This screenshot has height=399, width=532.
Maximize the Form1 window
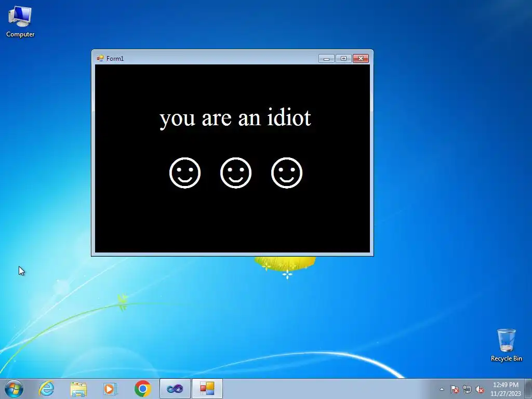[x=343, y=59]
